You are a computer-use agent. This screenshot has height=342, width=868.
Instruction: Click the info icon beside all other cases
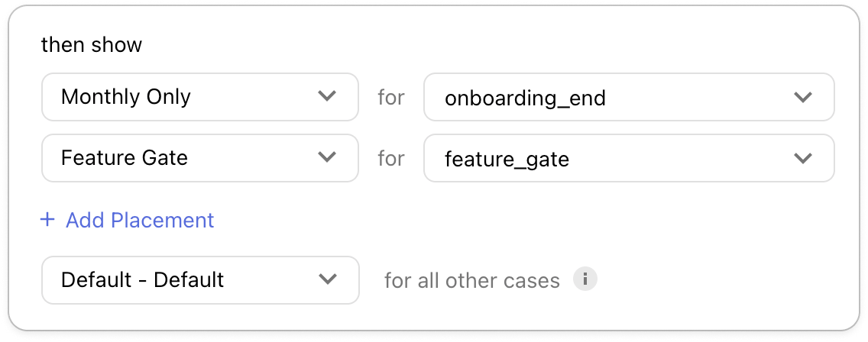pos(585,279)
